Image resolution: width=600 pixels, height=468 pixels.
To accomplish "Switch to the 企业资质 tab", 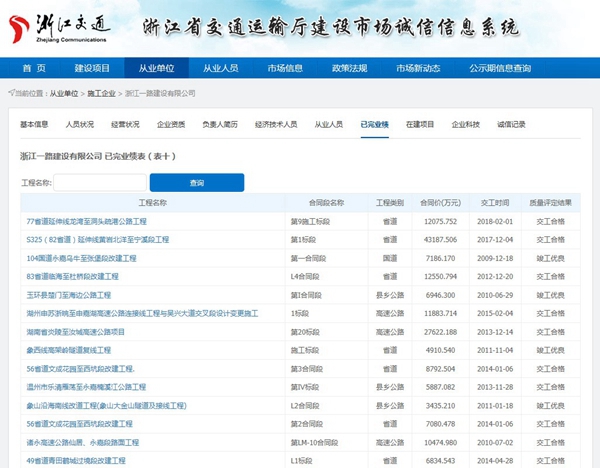I will pyautogui.click(x=171, y=124).
